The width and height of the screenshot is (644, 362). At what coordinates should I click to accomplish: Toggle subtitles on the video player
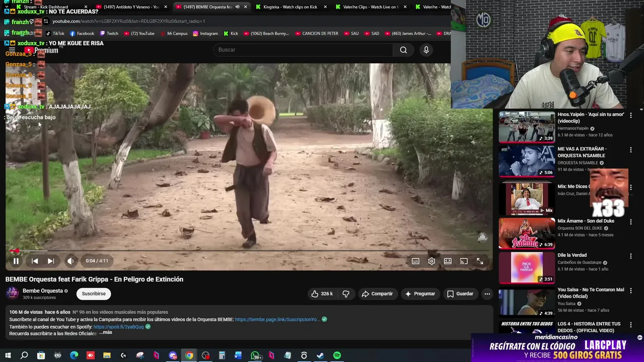coord(416,261)
